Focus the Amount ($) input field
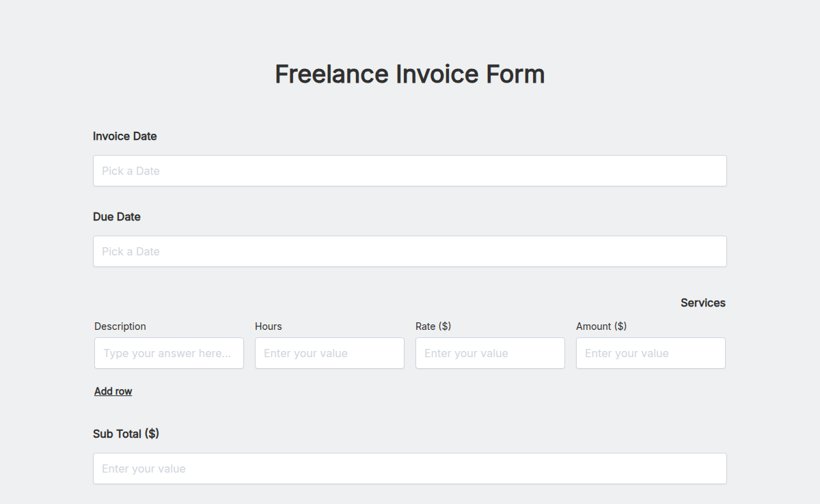 tap(651, 352)
